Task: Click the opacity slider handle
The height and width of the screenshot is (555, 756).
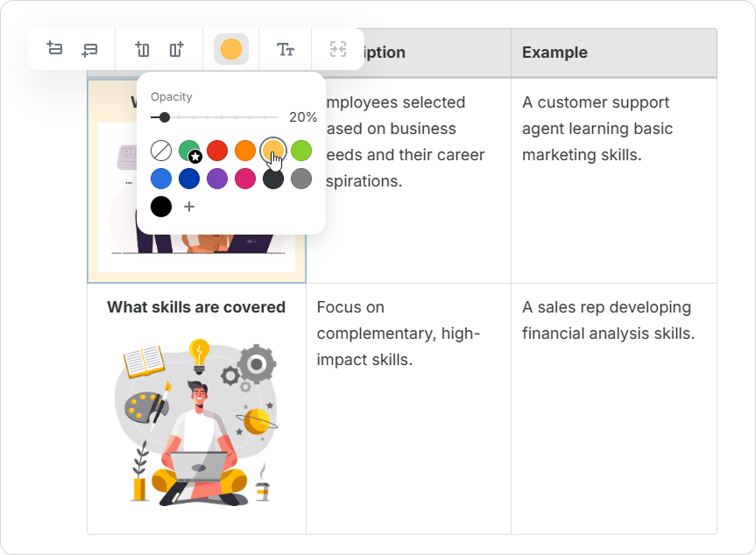Action: [x=165, y=117]
